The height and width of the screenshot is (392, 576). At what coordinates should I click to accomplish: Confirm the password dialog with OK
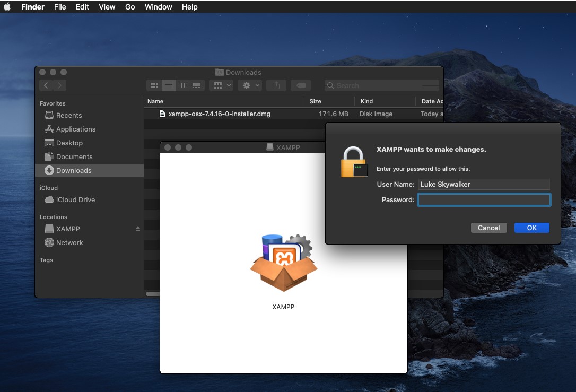point(531,228)
